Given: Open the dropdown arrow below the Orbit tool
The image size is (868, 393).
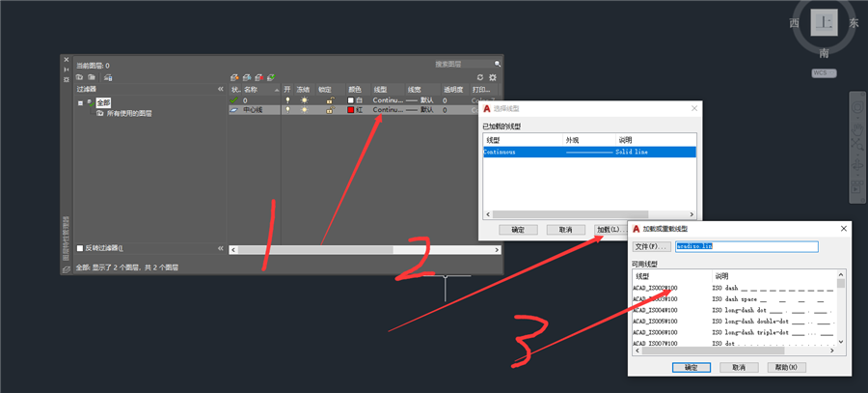Looking at the screenshot, I should point(857,174).
